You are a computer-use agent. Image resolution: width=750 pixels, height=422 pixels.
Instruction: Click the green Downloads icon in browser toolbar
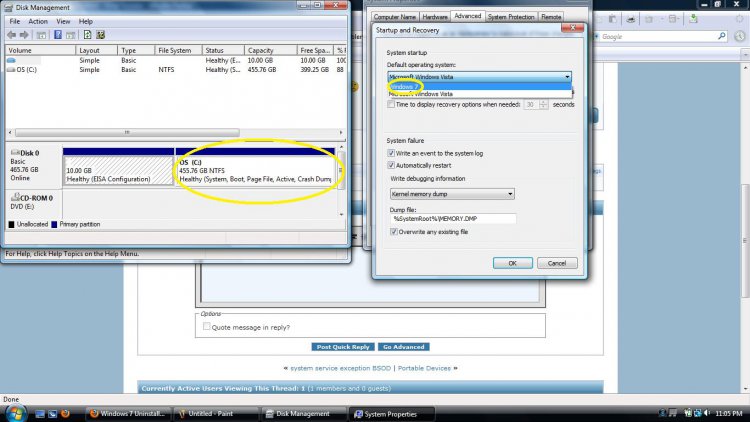click(x=693, y=19)
